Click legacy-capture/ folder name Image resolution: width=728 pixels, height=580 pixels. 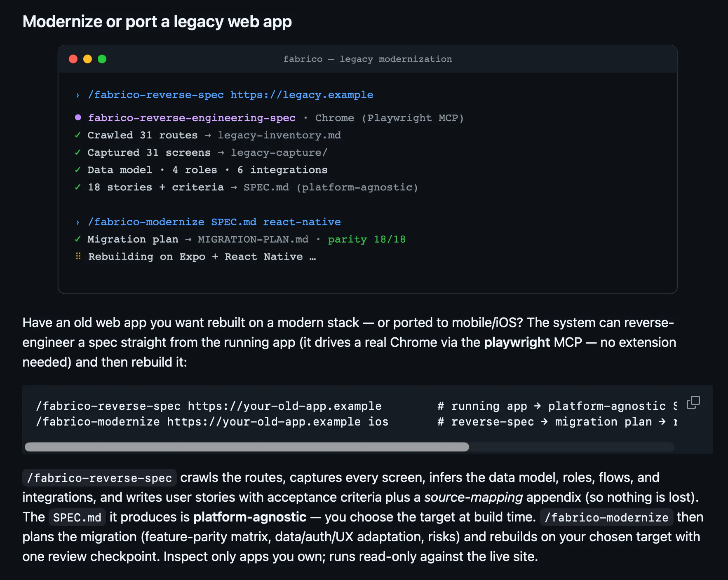(x=279, y=152)
